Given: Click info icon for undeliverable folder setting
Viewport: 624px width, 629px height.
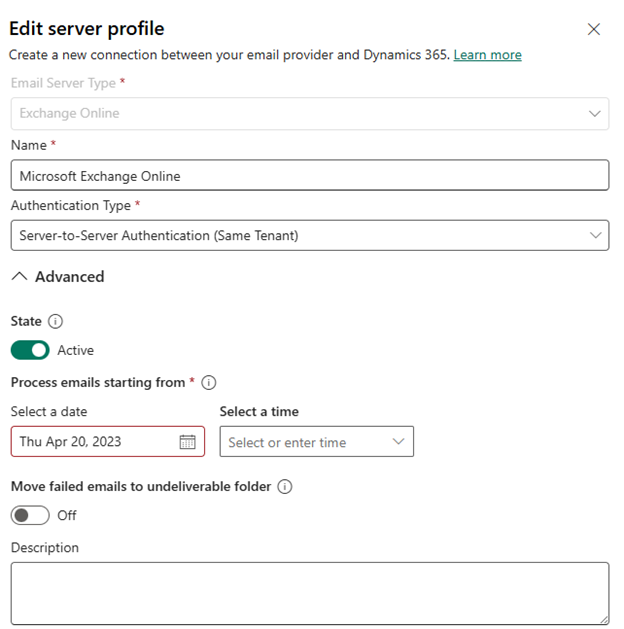Looking at the screenshot, I should (285, 487).
